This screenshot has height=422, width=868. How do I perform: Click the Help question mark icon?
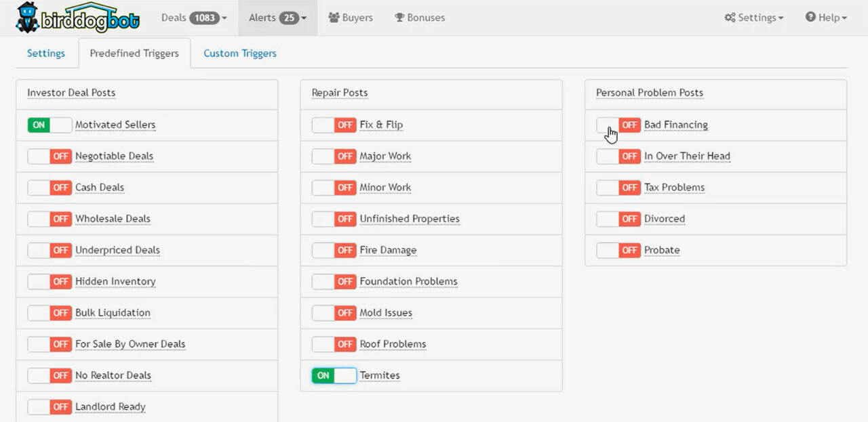(810, 18)
